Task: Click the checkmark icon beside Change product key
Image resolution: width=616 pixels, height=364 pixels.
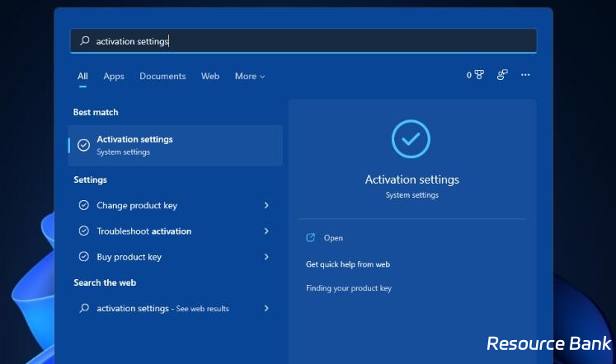Action: pos(83,205)
